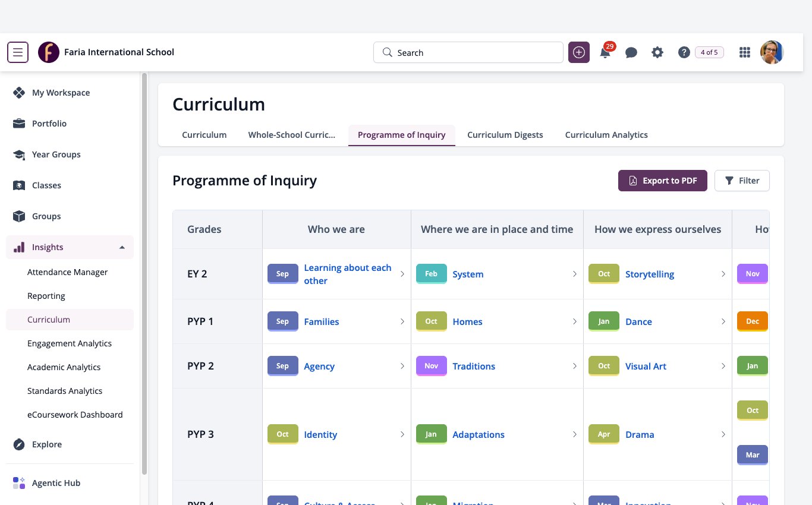Click the Insights bar chart icon
Image resolution: width=812 pixels, height=505 pixels.
click(x=19, y=247)
